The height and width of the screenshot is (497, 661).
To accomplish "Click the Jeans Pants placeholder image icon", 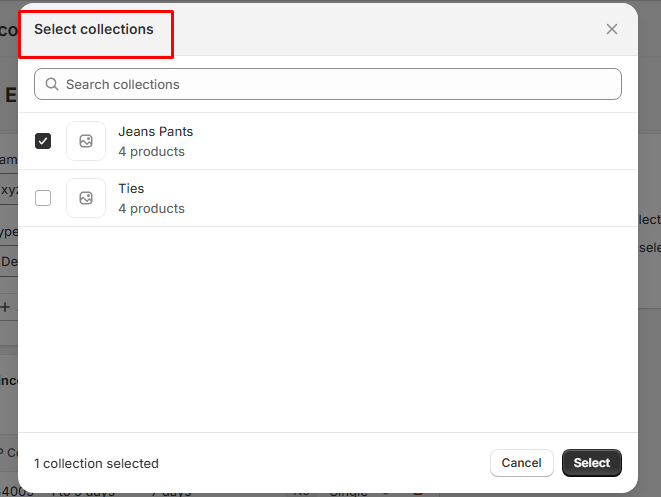I will tap(86, 141).
